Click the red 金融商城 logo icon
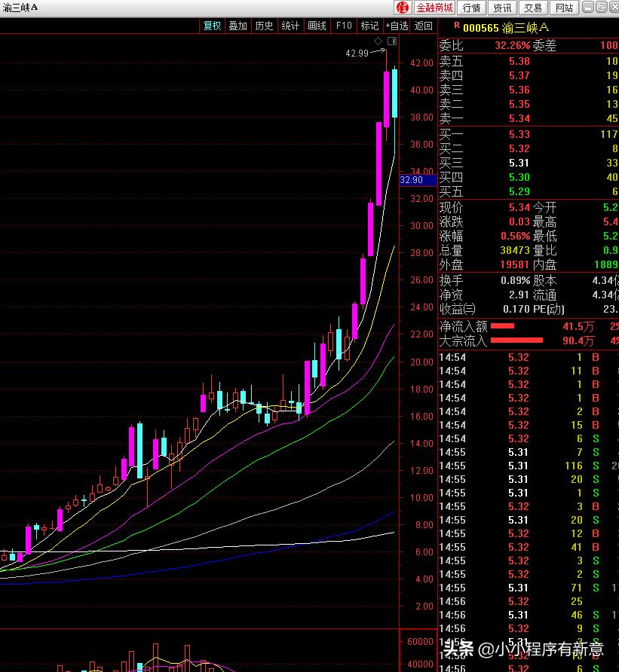Viewport: 619px width, 672px height. (402, 8)
